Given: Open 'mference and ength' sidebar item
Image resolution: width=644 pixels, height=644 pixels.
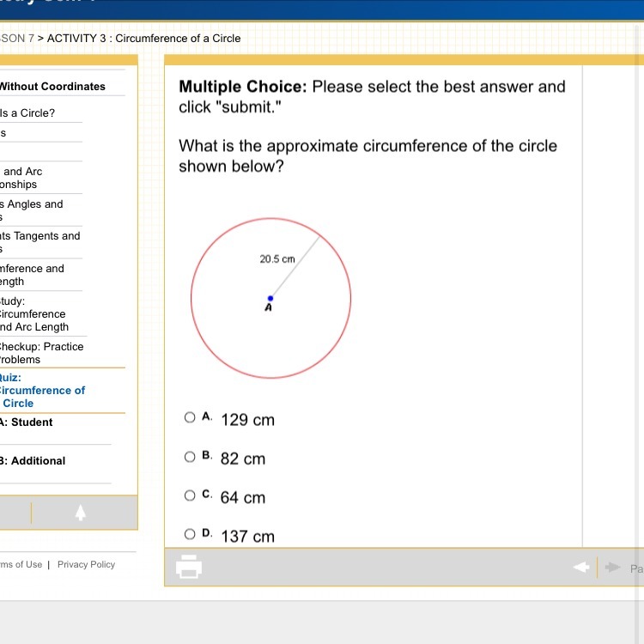Looking at the screenshot, I should point(32,275).
